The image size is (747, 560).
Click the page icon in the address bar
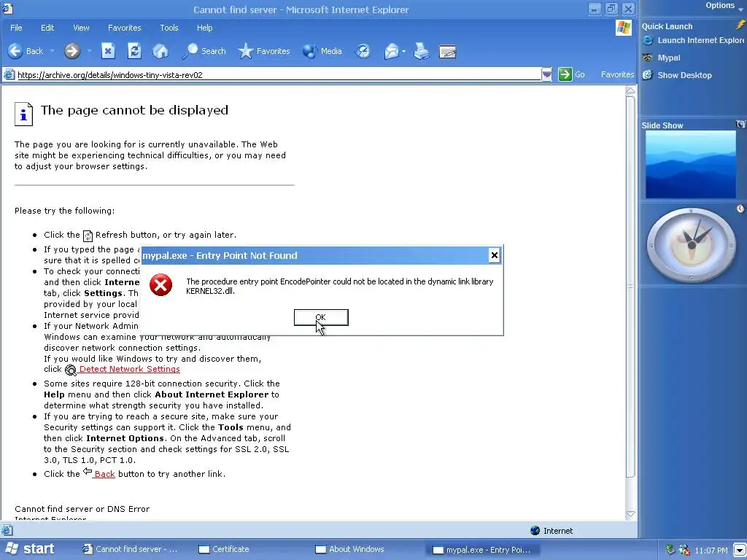pos(9,74)
